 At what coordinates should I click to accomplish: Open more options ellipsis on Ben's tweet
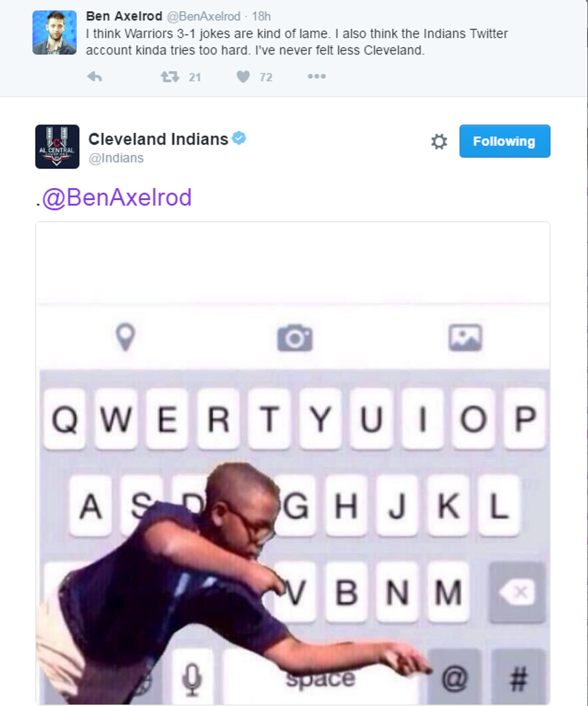317,77
